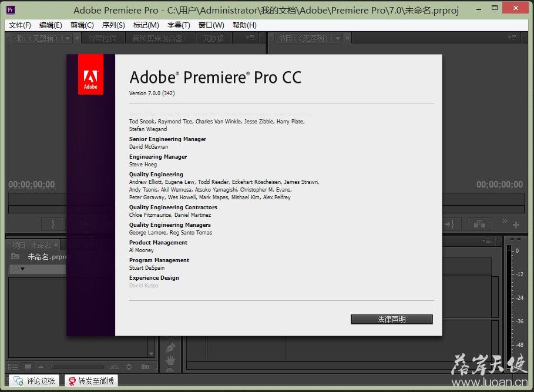Close the Premiere Pro window
534x392 pixels.
point(516,8)
